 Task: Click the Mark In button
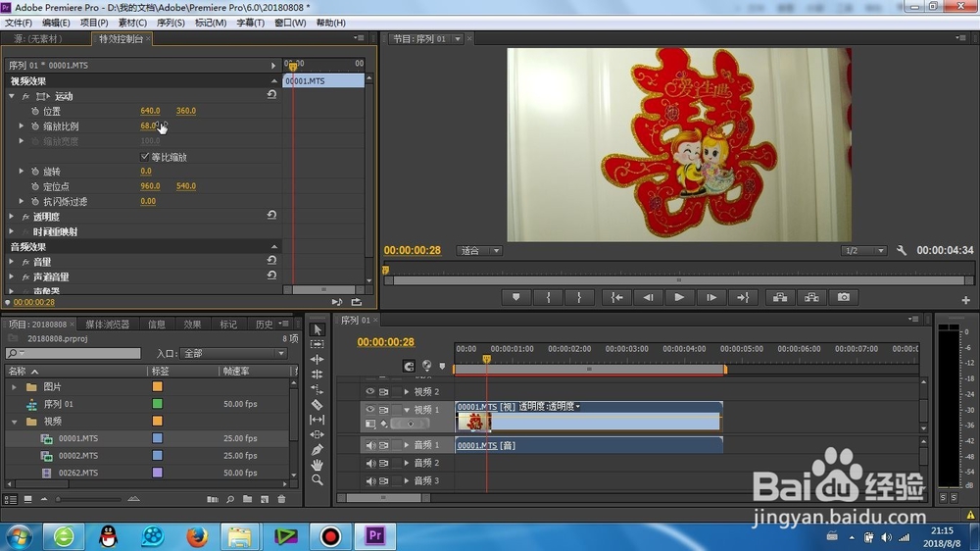548,298
